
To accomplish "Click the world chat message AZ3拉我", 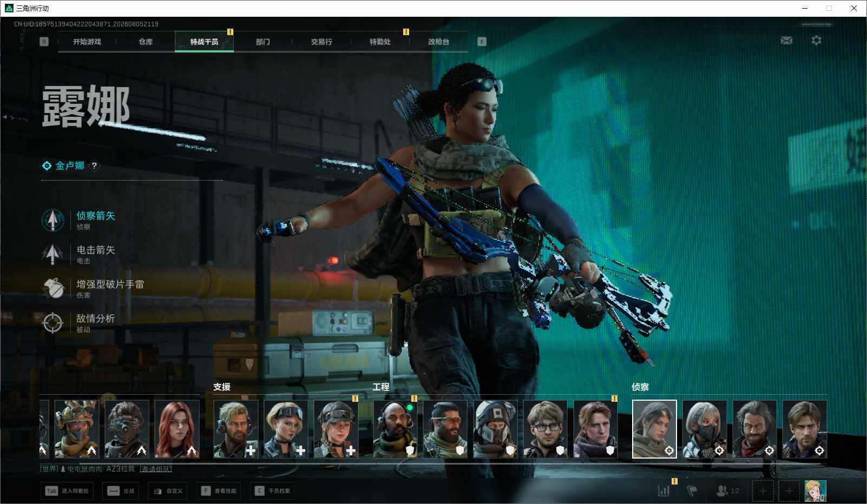I will coord(120,469).
